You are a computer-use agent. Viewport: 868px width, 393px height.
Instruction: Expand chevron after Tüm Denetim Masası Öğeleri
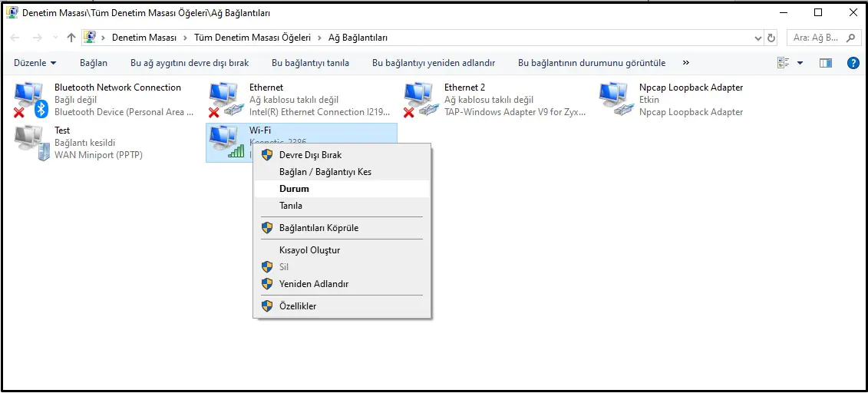(x=319, y=38)
